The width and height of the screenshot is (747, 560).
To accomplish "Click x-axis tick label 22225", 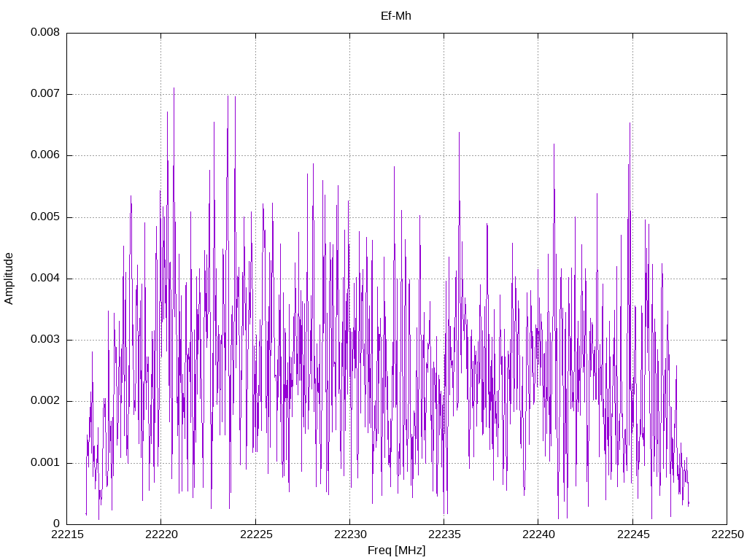I will [x=255, y=534].
